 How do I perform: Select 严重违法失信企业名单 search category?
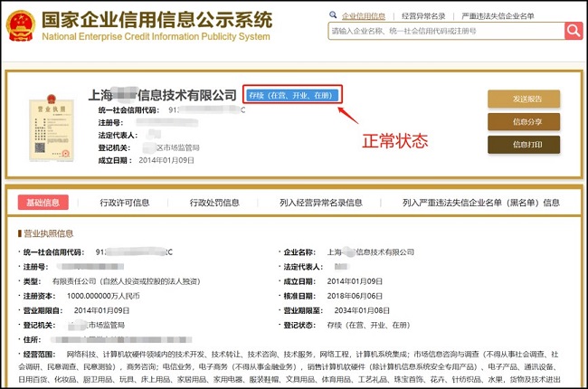498,16
